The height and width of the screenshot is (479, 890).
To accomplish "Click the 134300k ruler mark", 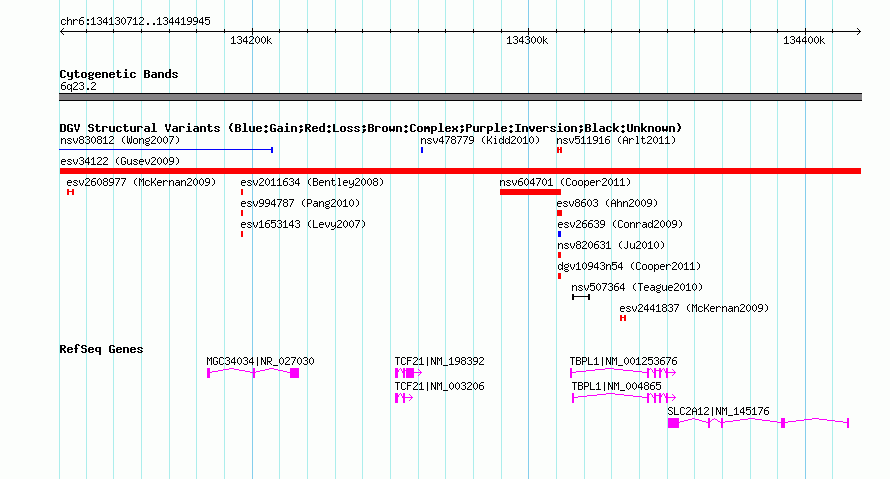I will (x=527, y=40).
